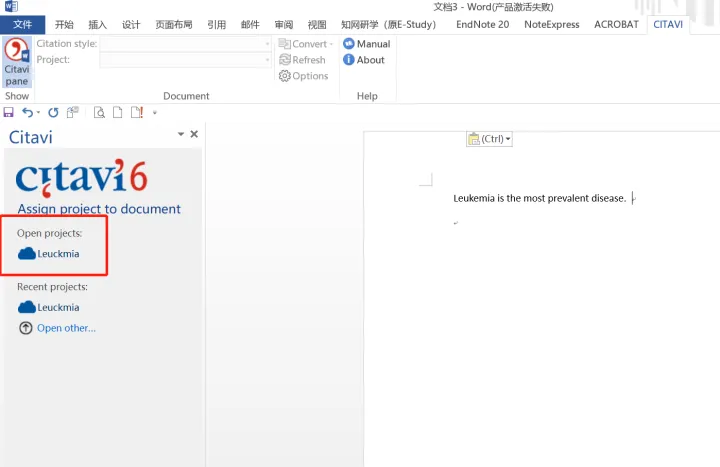This screenshot has width=720, height=467.
Task: Open the 文件 (File) tab
Action: (x=22, y=25)
